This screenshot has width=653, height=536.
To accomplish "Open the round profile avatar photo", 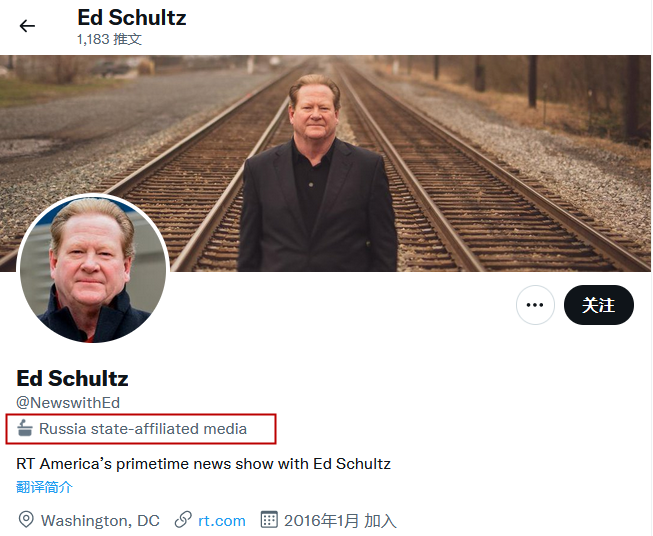I will (x=93, y=270).
